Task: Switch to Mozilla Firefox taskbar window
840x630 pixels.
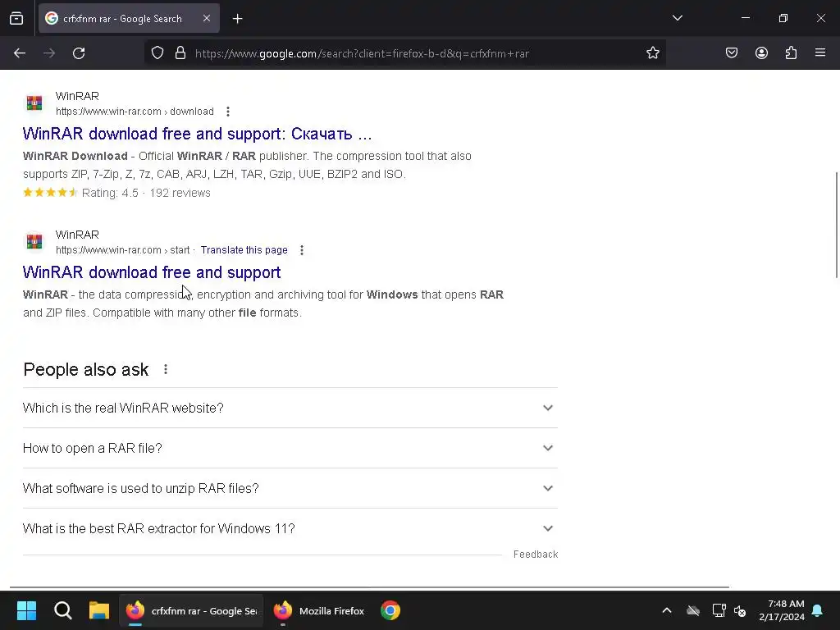Action: tap(319, 610)
